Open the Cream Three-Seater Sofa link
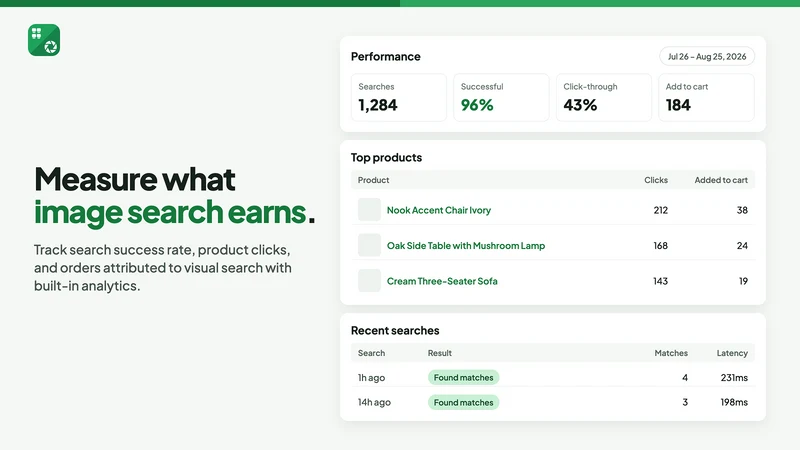The width and height of the screenshot is (800, 450). click(442, 281)
